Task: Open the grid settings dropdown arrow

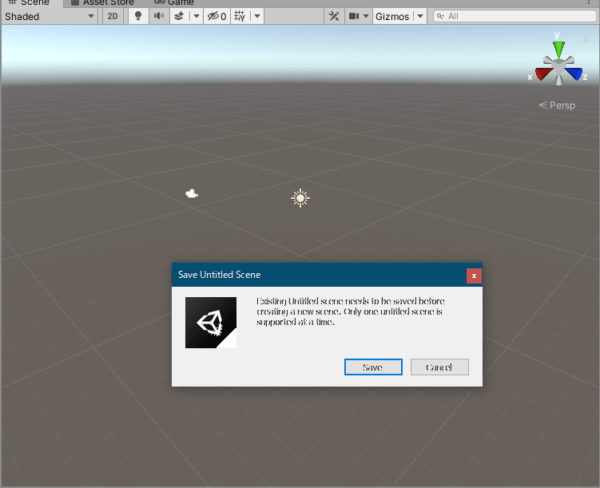Action: click(x=258, y=17)
